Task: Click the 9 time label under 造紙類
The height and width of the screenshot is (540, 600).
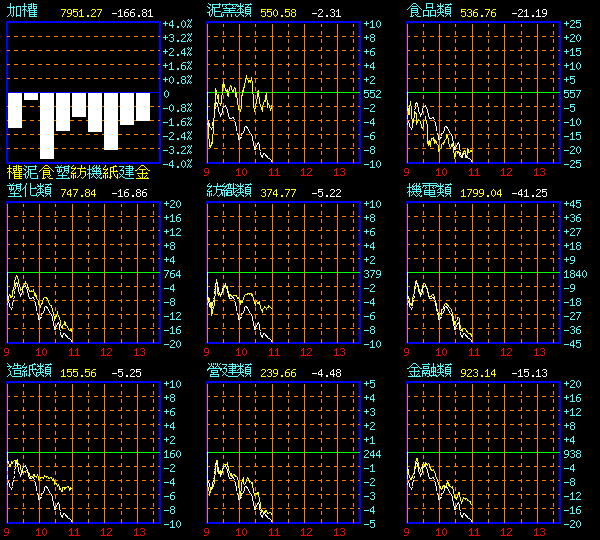Action: (x=7, y=532)
